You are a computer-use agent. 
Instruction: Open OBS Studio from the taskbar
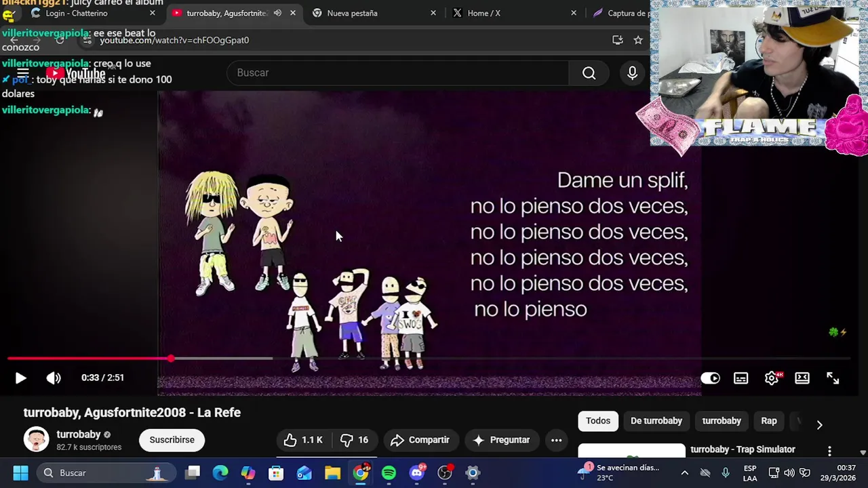[445, 472]
